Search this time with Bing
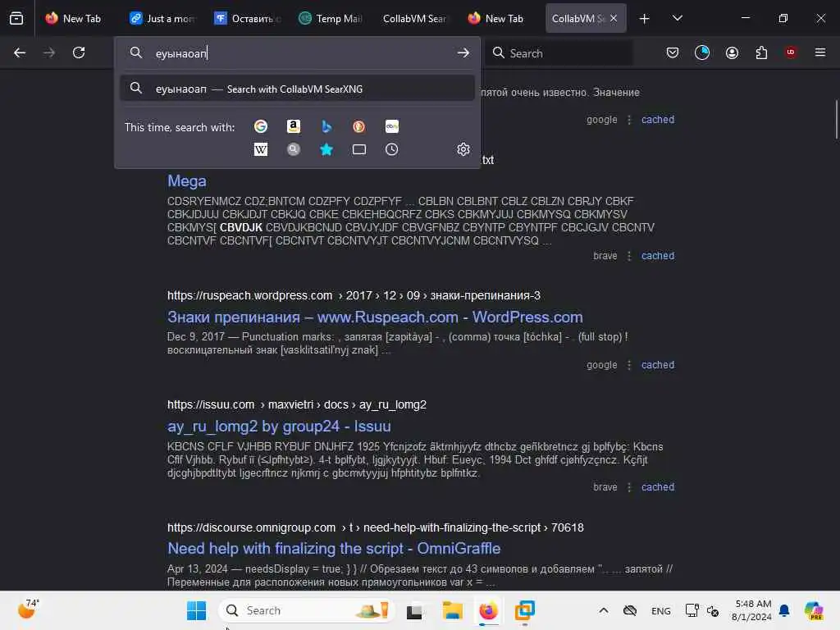 [326, 126]
